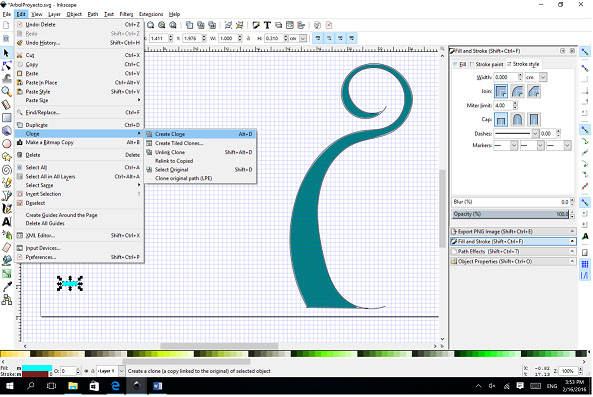Click the cyan Fill color indicator
Screen dimensions: 593x397
click(37, 368)
